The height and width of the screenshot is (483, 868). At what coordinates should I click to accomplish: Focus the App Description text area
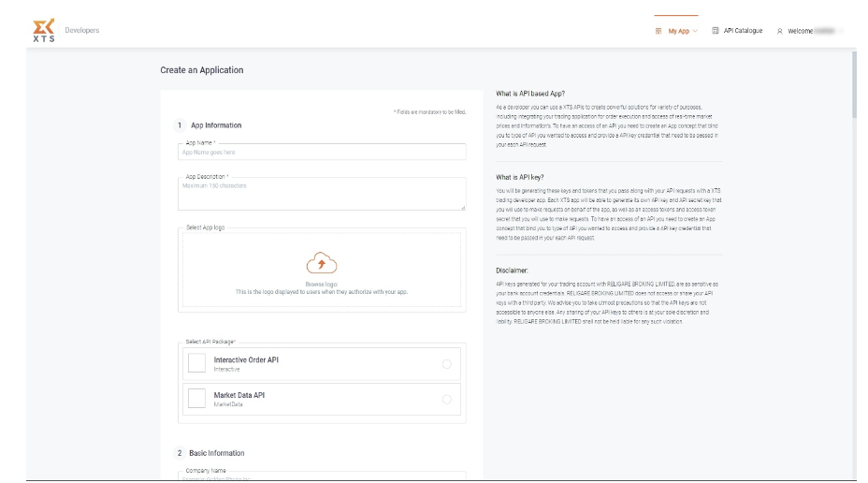pyautogui.click(x=321, y=193)
